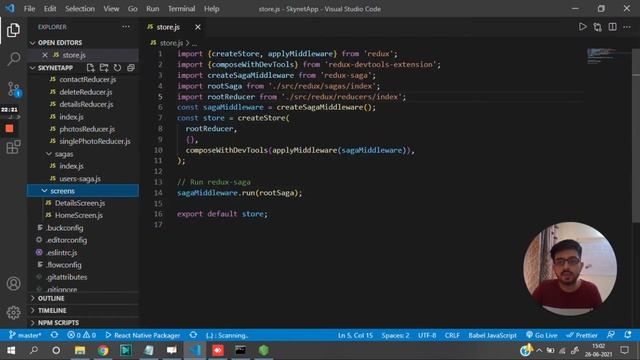Viewport: 640px width, 360px height.
Task: Click the Windows Start button
Action: click(11, 350)
